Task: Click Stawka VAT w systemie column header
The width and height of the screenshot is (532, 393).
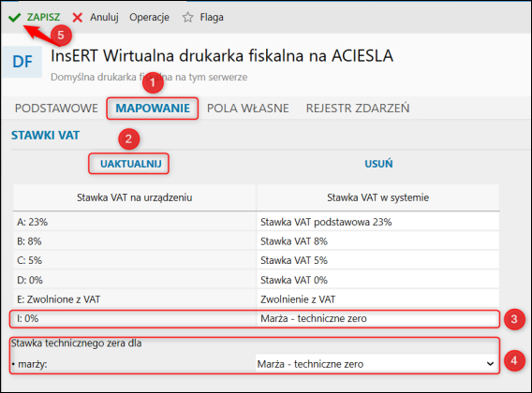Action: [x=378, y=197]
